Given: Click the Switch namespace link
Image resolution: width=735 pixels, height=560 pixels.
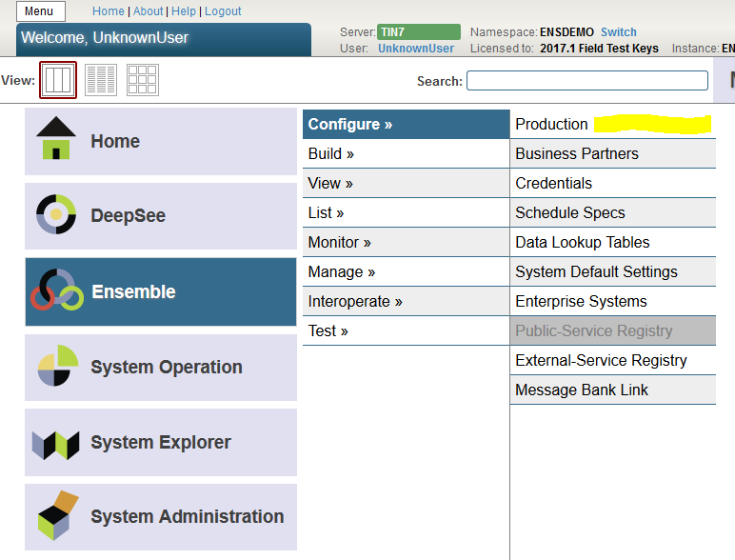Looking at the screenshot, I should 619,32.
